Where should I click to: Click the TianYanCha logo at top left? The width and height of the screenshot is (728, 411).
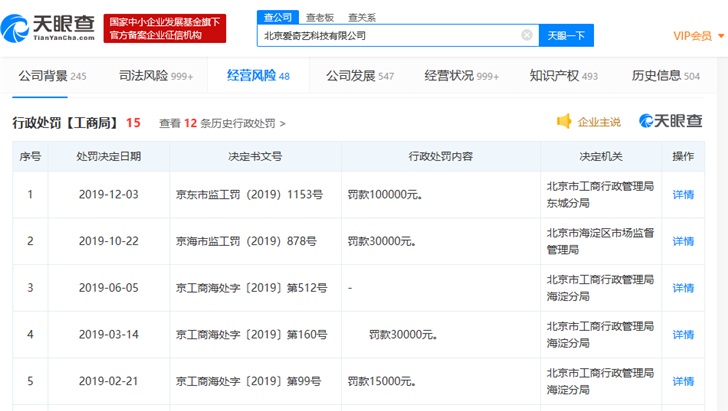[x=48, y=28]
